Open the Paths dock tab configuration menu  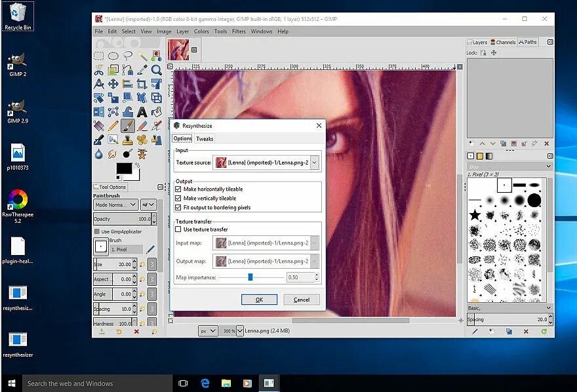550,43
